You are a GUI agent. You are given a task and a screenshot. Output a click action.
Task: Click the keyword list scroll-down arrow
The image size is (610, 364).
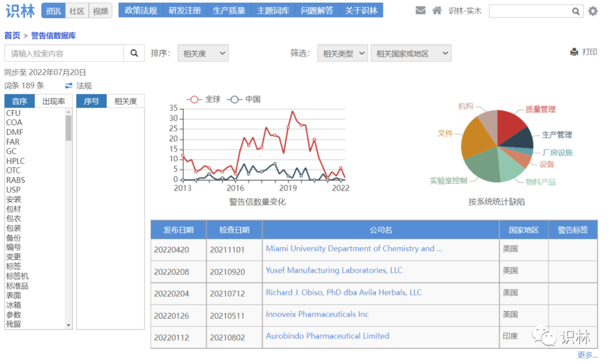68,325
